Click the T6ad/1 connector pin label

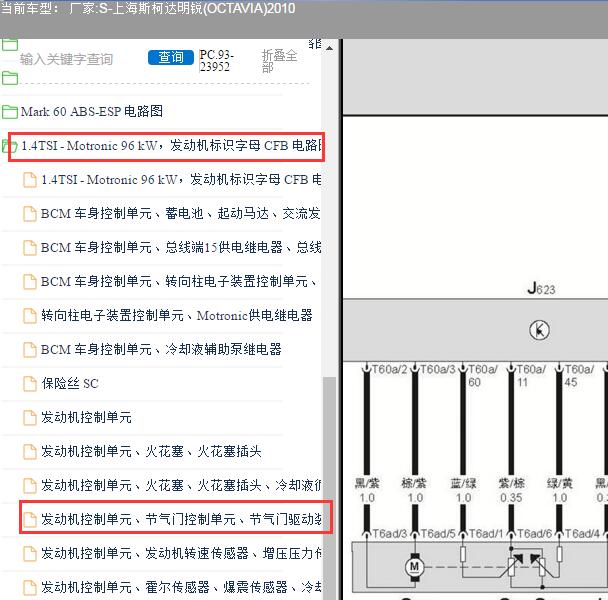486,534
